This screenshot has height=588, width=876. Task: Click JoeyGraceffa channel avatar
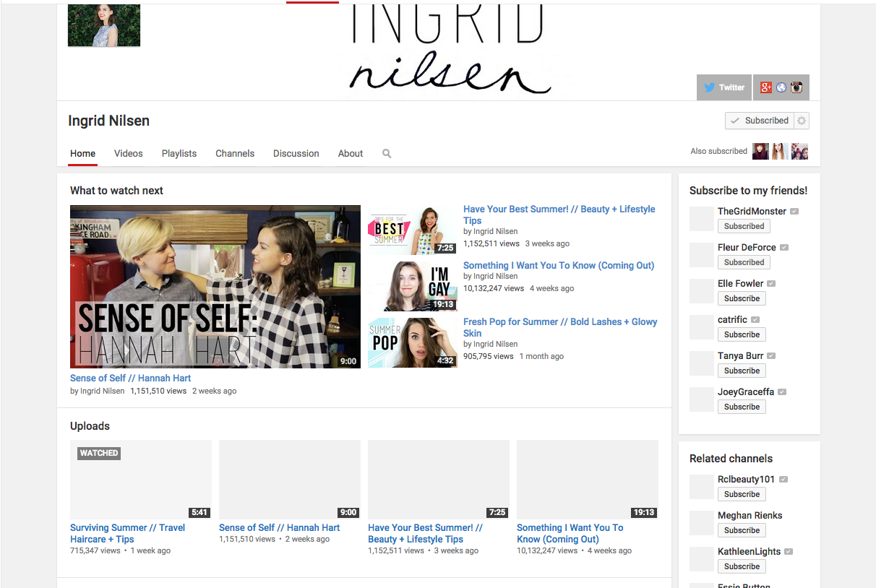tap(702, 399)
